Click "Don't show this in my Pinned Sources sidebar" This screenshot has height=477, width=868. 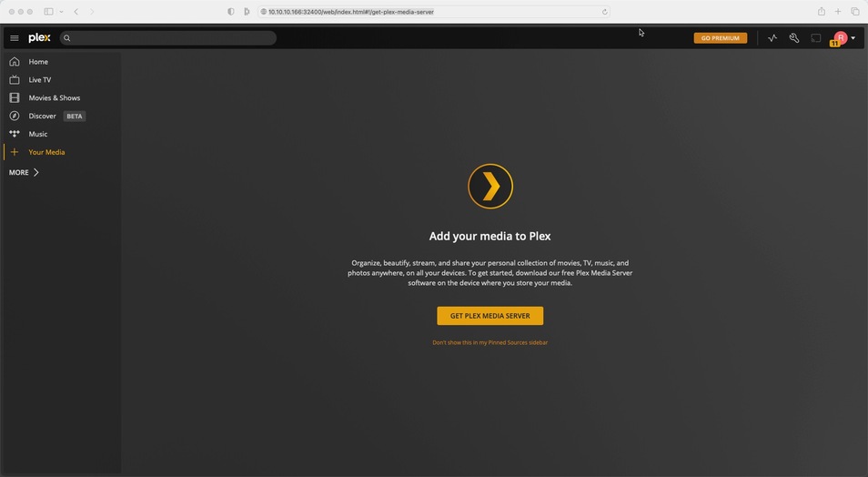[490, 342]
